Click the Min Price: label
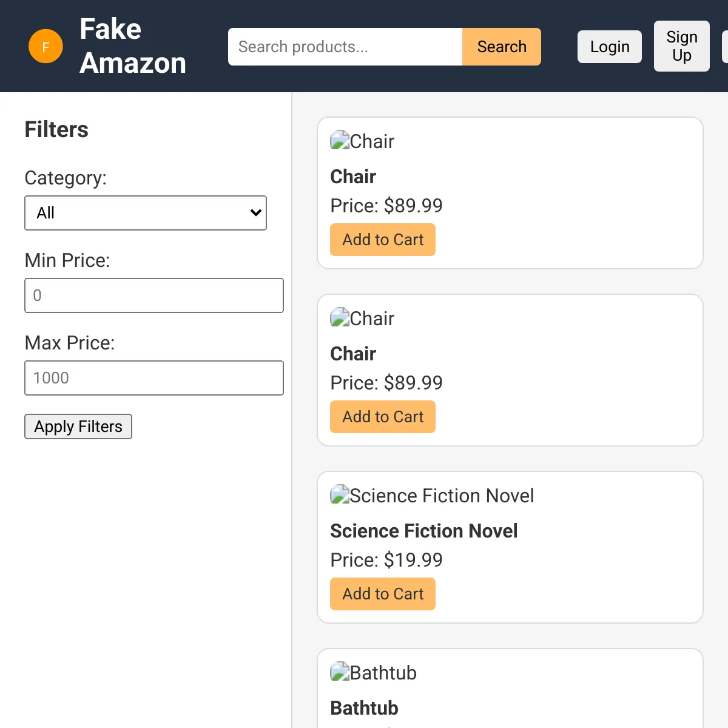This screenshot has height=728, width=728. (x=67, y=260)
